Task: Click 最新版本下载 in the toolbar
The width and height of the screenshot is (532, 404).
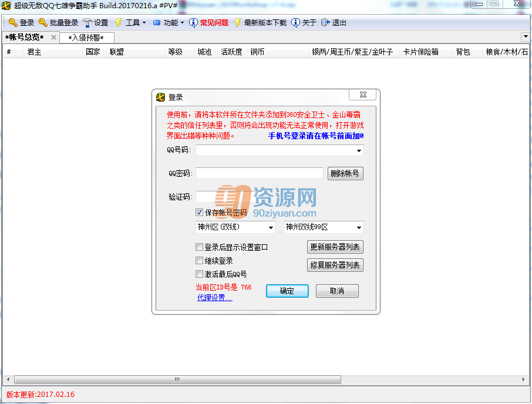Action: (265, 23)
